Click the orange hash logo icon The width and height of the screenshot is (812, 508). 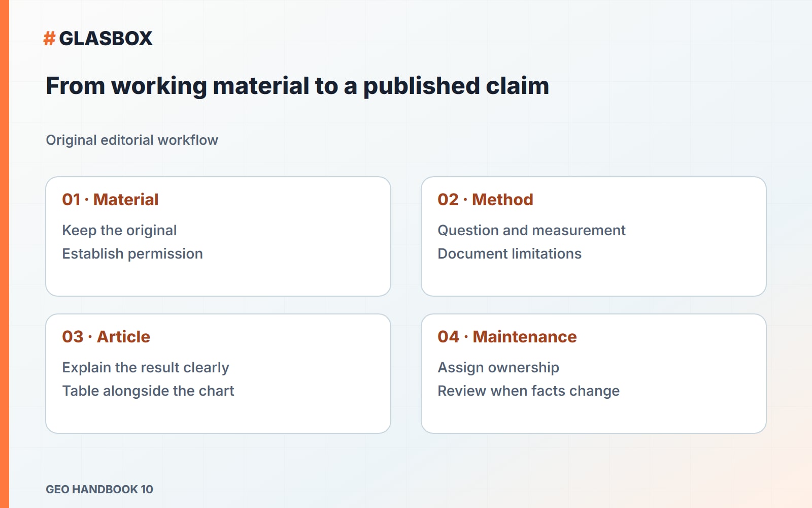(x=49, y=38)
